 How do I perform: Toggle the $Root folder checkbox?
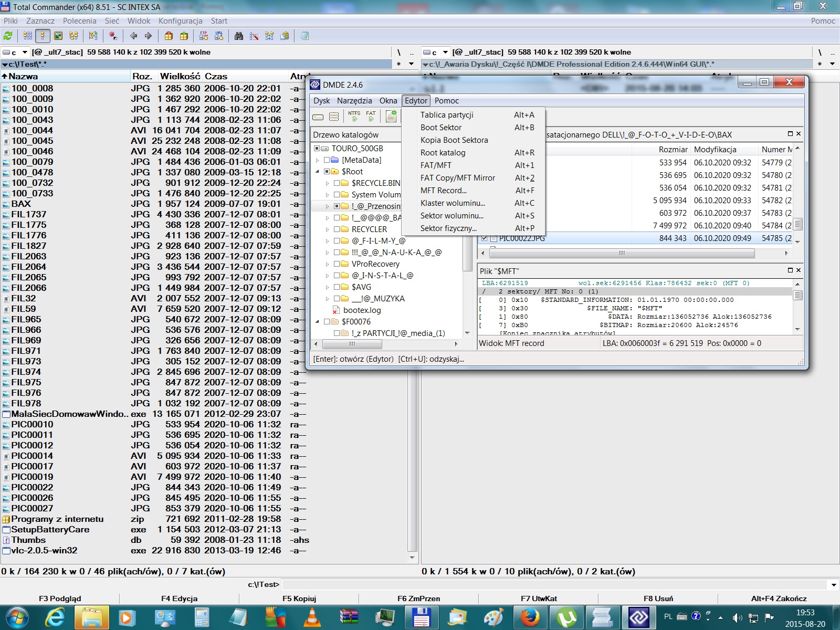tap(327, 172)
